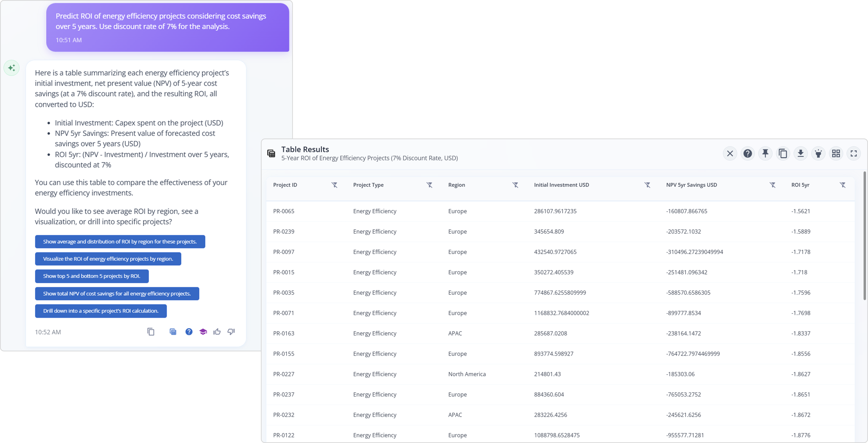868x443 pixels.
Task: Click the table's vertical scrollbar
Action: click(x=864, y=236)
